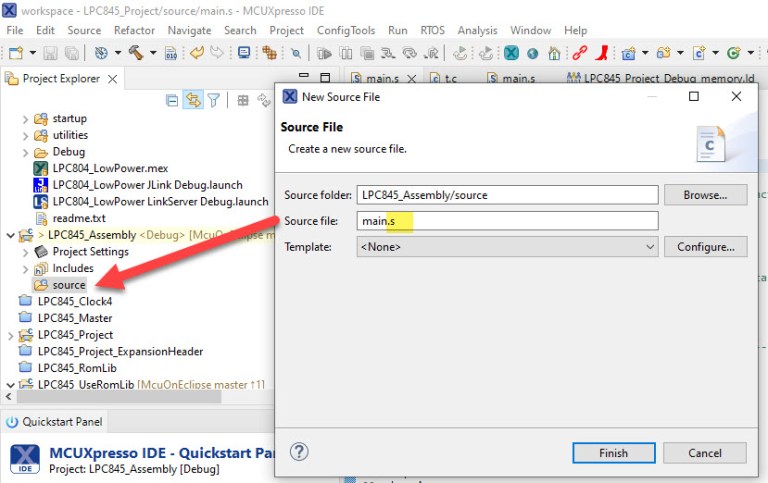Expand the Project Settings node
Screen dimensions: 768x483
[25, 252]
